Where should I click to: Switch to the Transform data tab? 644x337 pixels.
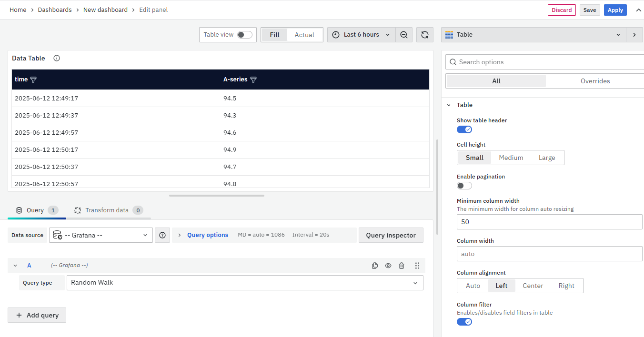click(x=108, y=210)
